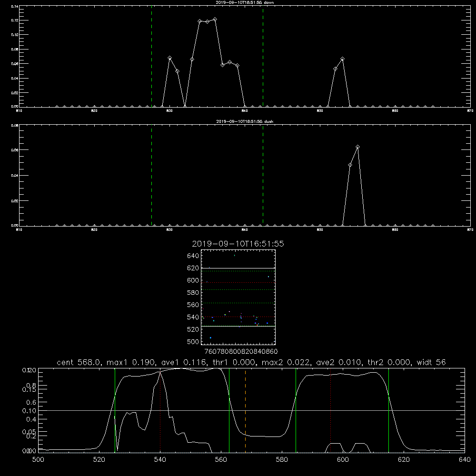This screenshot has width=476, height=476.
Task: Click y-axis label 0.02 on dusk plot
Action: 15,201
